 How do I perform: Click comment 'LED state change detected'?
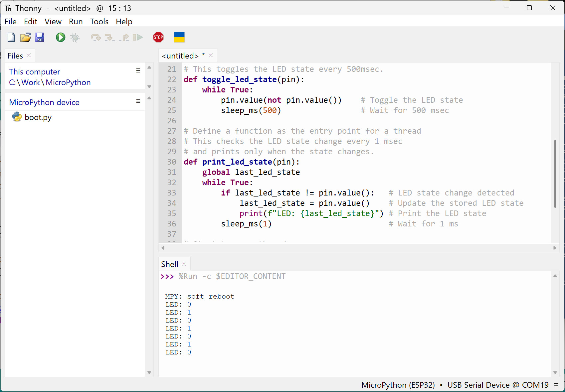tap(452, 193)
